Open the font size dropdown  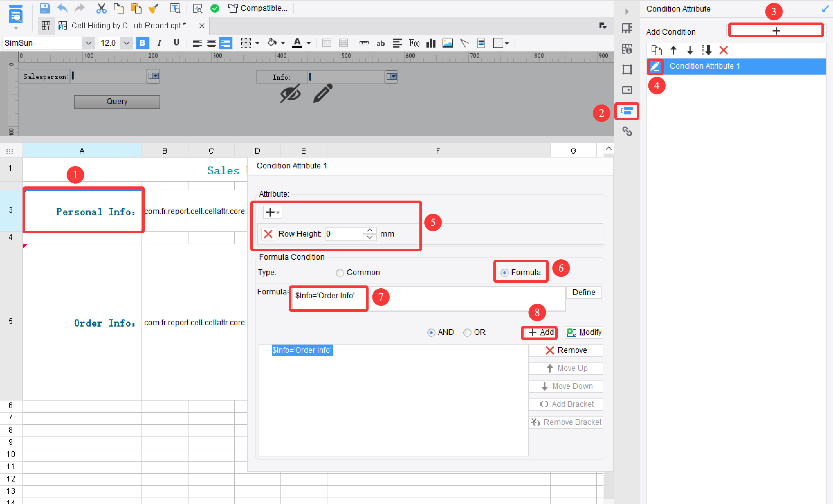(x=127, y=43)
